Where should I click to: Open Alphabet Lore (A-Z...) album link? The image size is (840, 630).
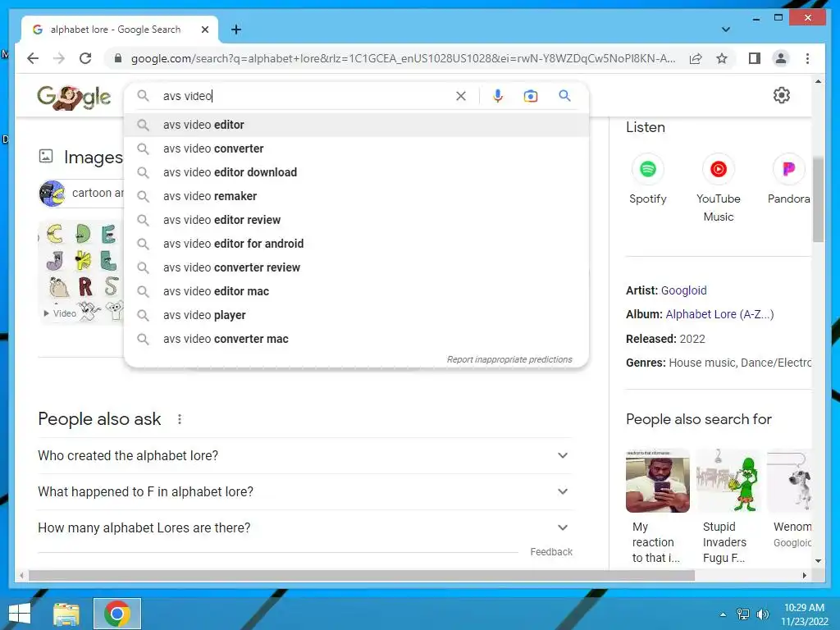click(x=719, y=314)
